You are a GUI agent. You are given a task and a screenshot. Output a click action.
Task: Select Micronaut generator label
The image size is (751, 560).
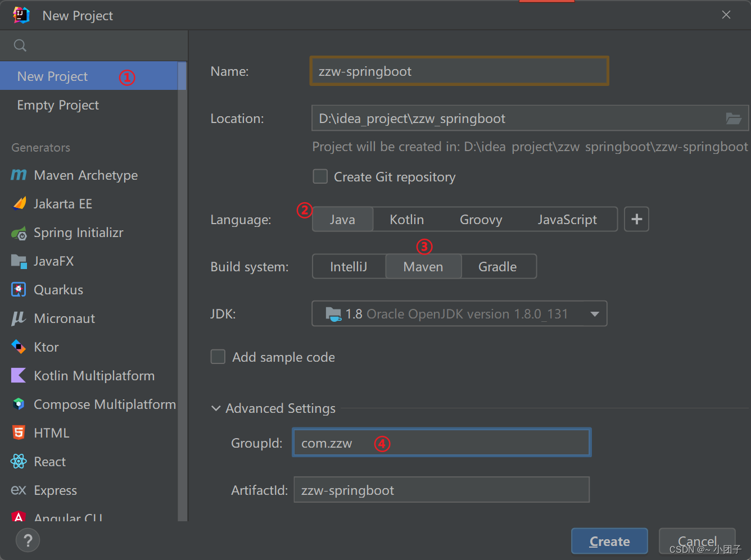tap(65, 318)
